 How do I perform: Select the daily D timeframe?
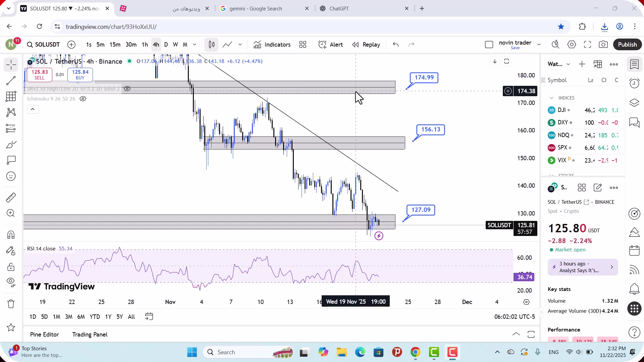point(166,45)
